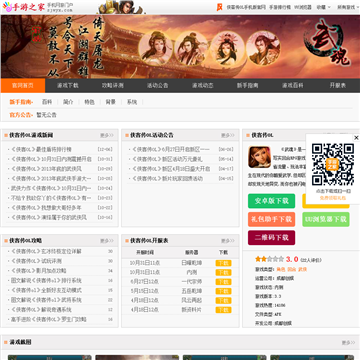Click the orange RSS icon in top bar

tap(219, 7)
